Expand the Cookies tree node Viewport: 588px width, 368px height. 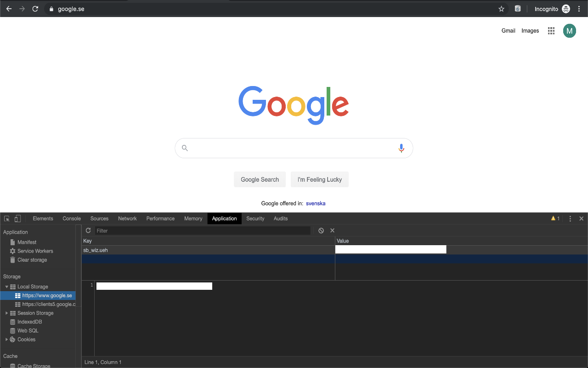click(x=7, y=339)
